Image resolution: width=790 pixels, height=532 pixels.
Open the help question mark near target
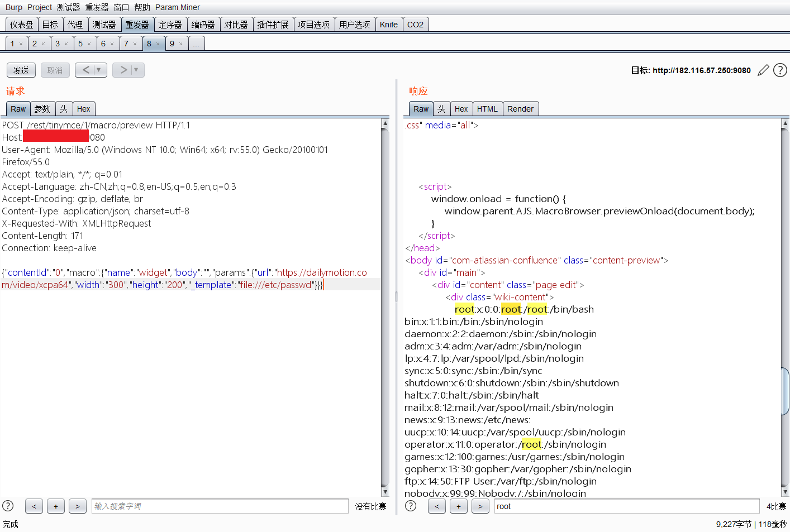[780, 70]
